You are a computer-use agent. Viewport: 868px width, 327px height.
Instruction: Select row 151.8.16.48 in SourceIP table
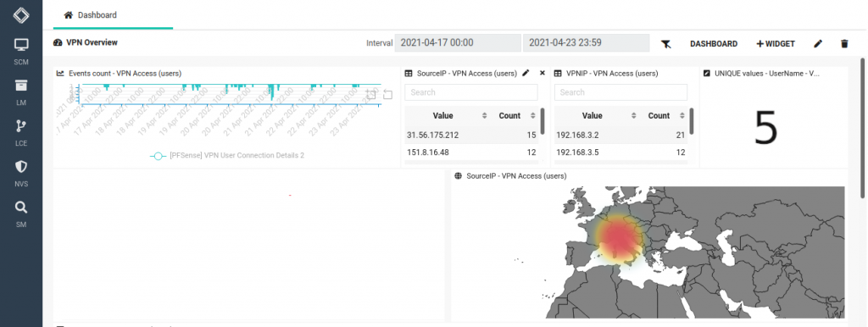pos(471,152)
